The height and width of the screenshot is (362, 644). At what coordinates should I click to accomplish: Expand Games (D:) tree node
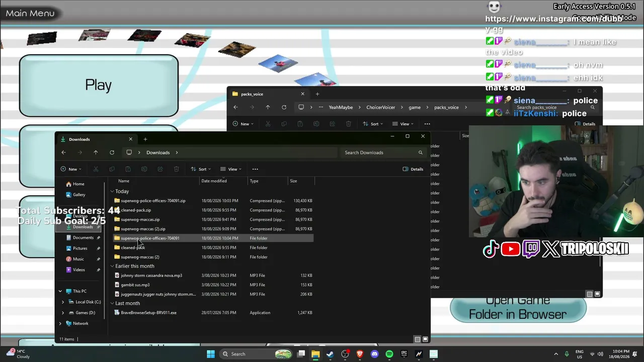pos(63,313)
